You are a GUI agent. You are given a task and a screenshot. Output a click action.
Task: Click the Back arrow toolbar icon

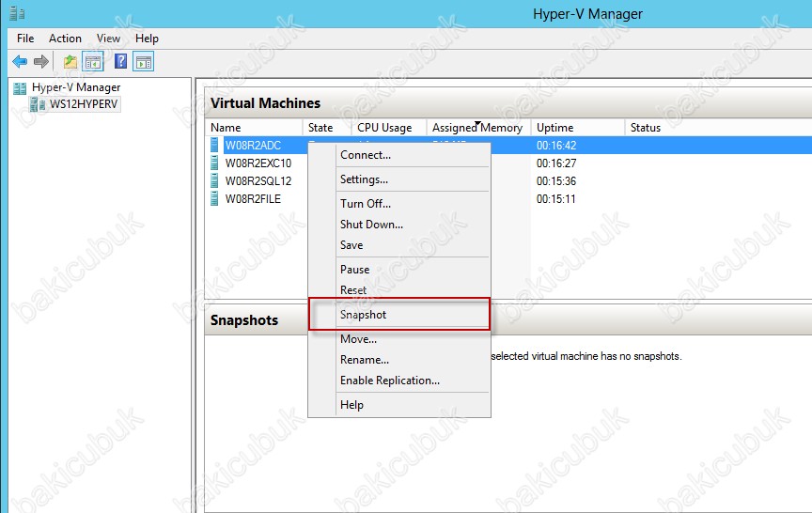pos(20,62)
